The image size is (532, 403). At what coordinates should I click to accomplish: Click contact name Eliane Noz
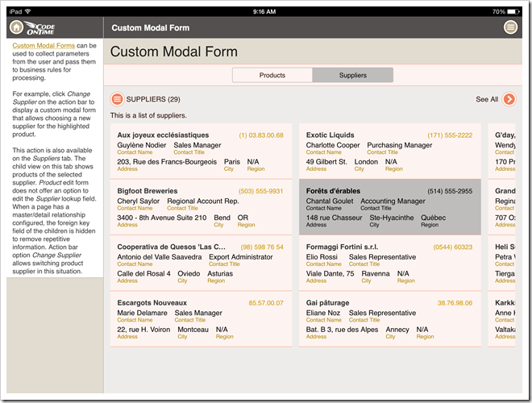[323, 313]
